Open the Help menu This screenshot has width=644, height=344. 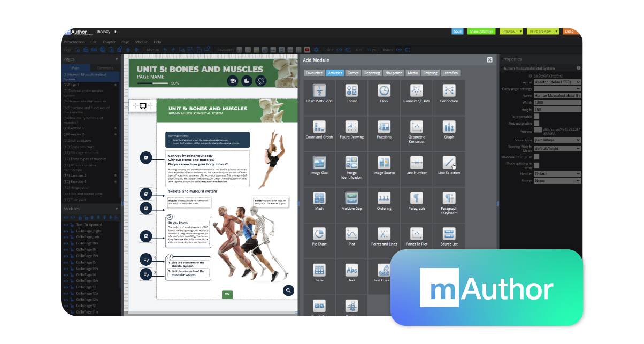click(157, 42)
